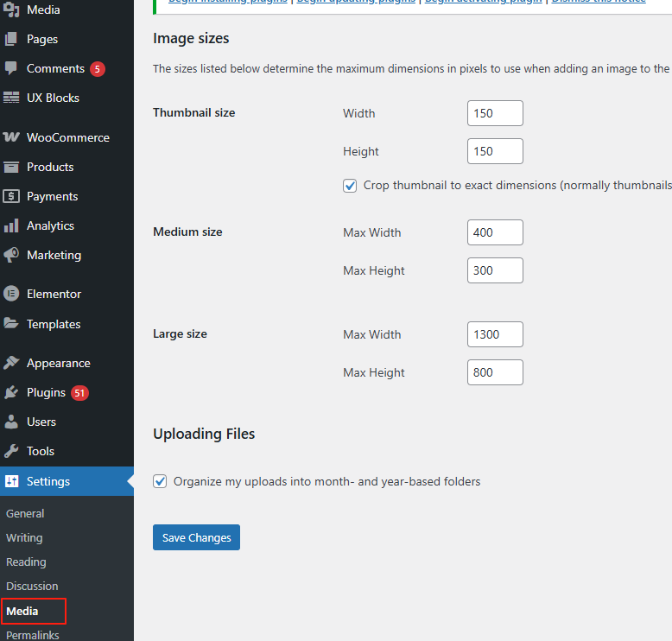Click the Thumbnail Width input field
This screenshot has height=641, width=672.
click(x=495, y=113)
